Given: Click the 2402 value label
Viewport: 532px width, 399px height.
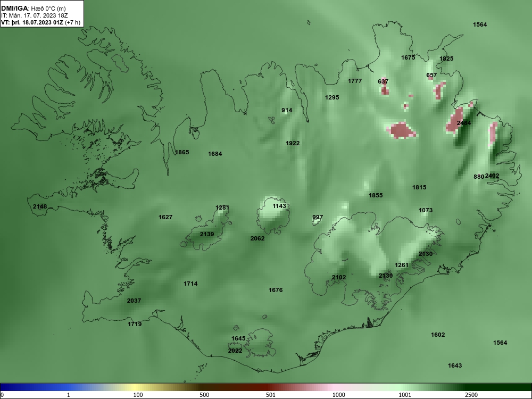Looking at the screenshot, I should tap(492, 176).
